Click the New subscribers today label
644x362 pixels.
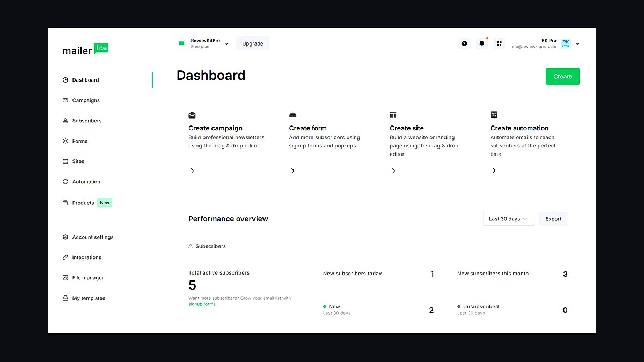(x=352, y=274)
